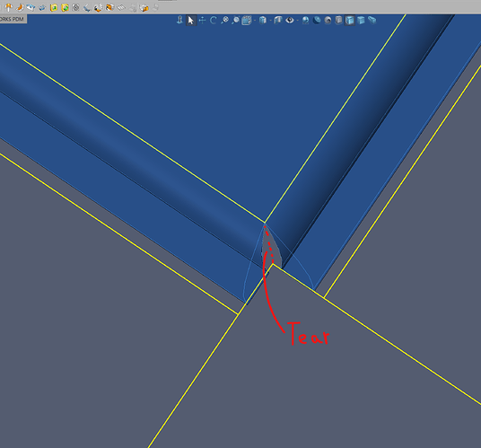481x448 pixels.
Task: Toggle the shaded display cube icon
Action: (x=361, y=21)
